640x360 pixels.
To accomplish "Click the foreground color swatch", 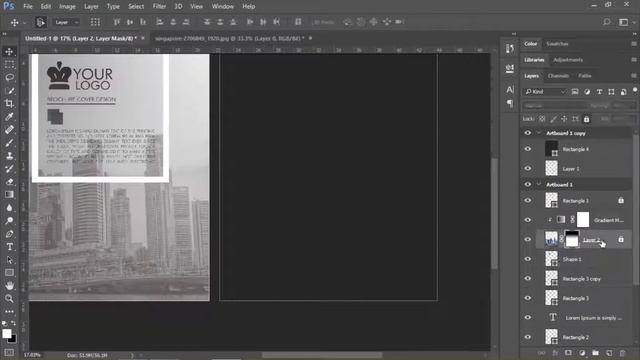I will [6, 333].
